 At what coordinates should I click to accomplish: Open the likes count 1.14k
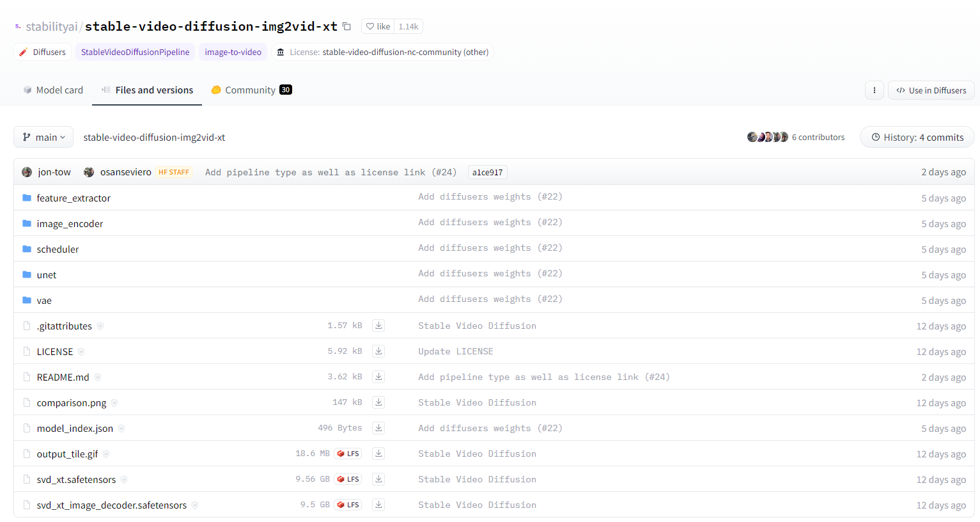pyautogui.click(x=408, y=26)
